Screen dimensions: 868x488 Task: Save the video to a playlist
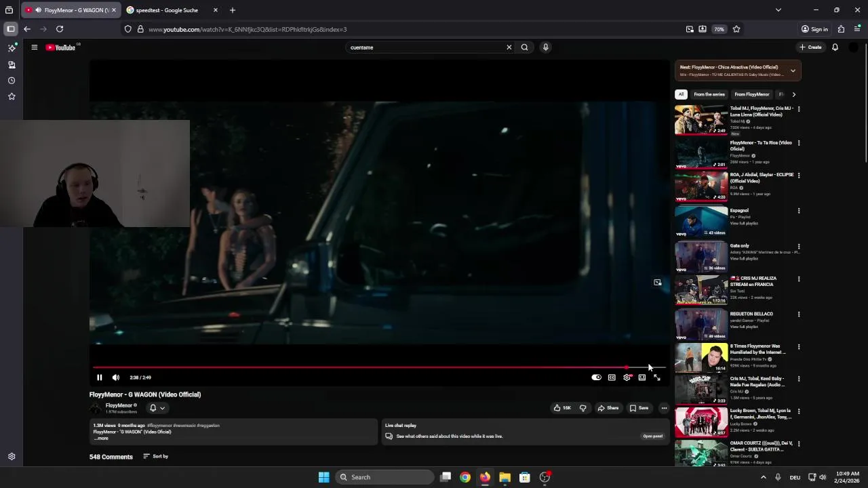click(639, 408)
